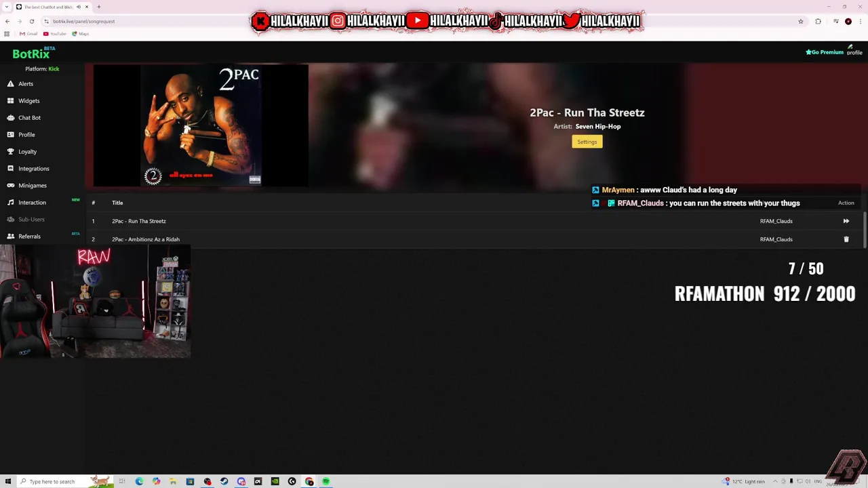Open the Chrome three-dot menu

click(x=860, y=21)
